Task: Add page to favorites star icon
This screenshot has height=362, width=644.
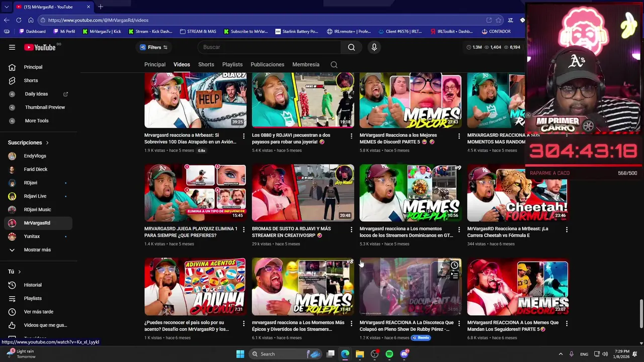Action: [x=499, y=20]
